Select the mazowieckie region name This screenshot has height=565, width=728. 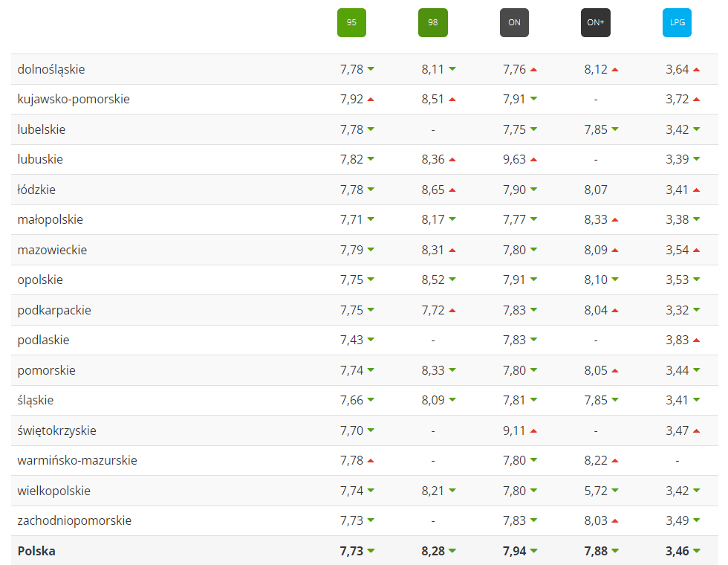coord(52,250)
